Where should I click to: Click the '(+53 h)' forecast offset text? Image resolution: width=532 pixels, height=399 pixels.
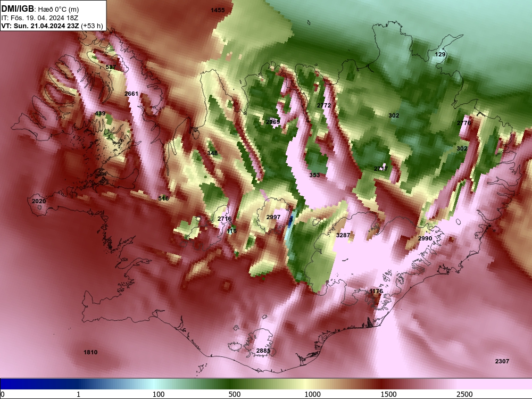point(92,26)
